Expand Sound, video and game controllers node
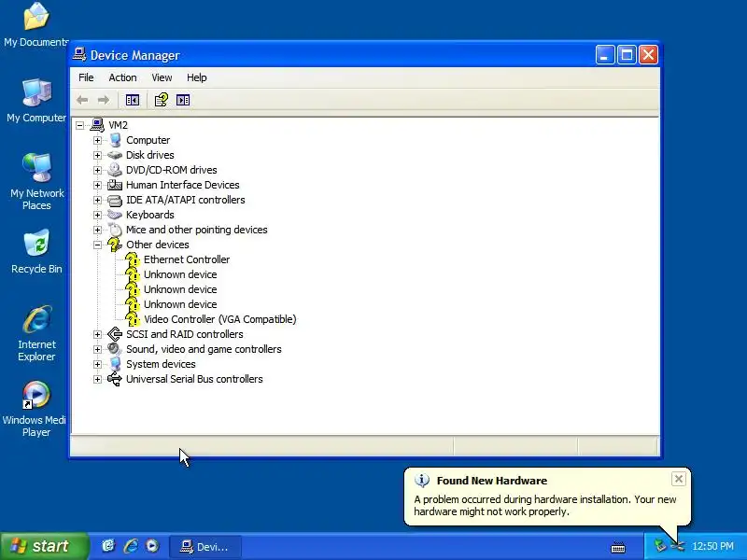747x560 pixels. click(x=98, y=349)
